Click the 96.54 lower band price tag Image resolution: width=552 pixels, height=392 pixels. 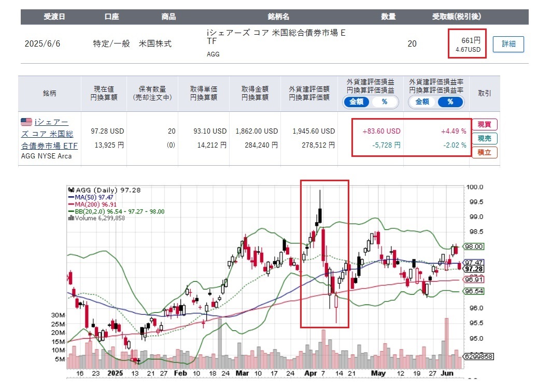(x=474, y=291)
